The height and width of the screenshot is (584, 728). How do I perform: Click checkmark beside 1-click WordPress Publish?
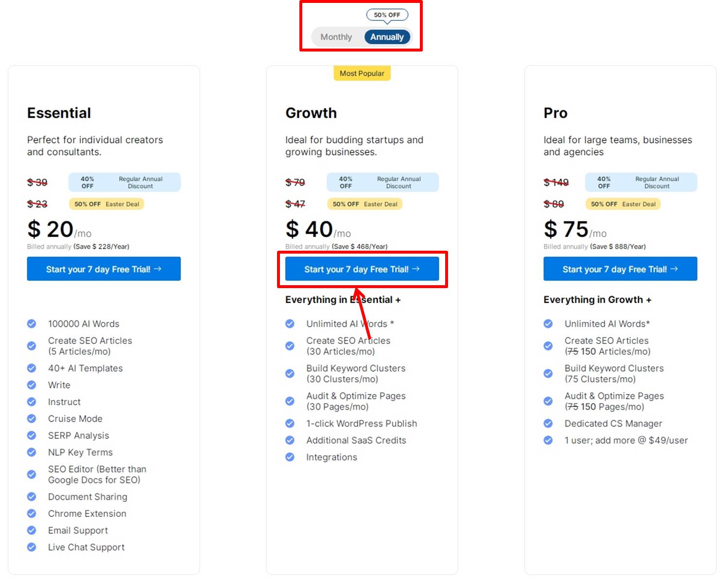290,423
